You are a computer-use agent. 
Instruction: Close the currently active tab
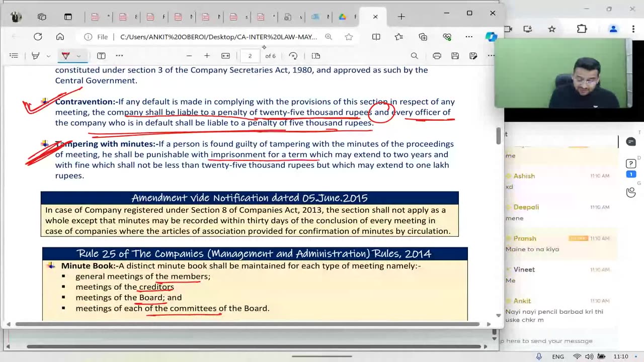pyautogui.click(x=375, y=17)
